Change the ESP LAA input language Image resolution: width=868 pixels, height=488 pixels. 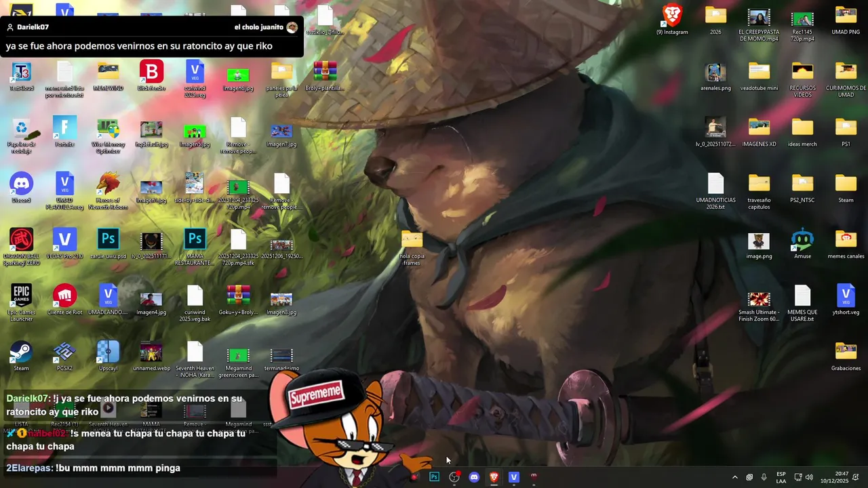coord(781,477)
